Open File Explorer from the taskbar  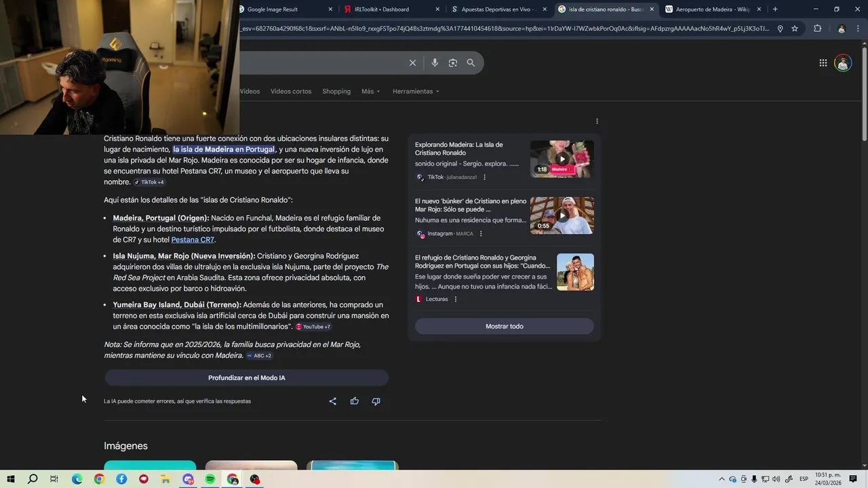pyautogui.click(x=165, y=479)
